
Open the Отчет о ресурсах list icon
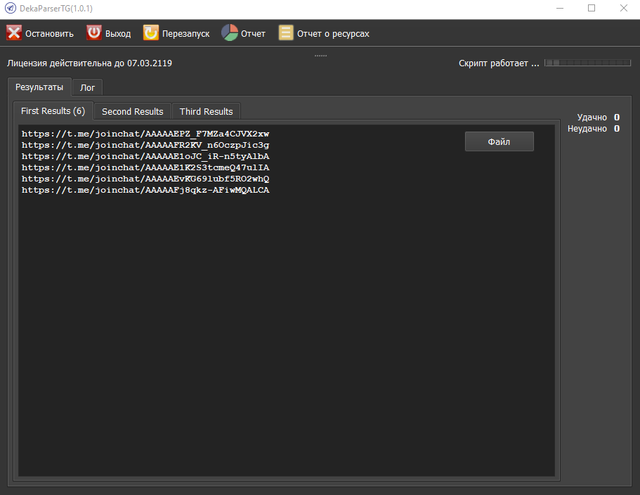pos(286,33)
